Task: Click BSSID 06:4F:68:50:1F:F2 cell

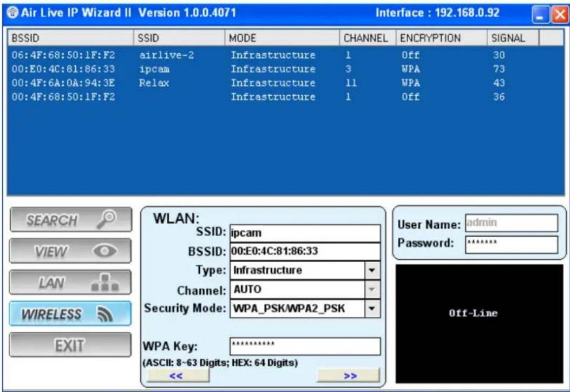Action: pyautogui.click(x=63, y=55)
